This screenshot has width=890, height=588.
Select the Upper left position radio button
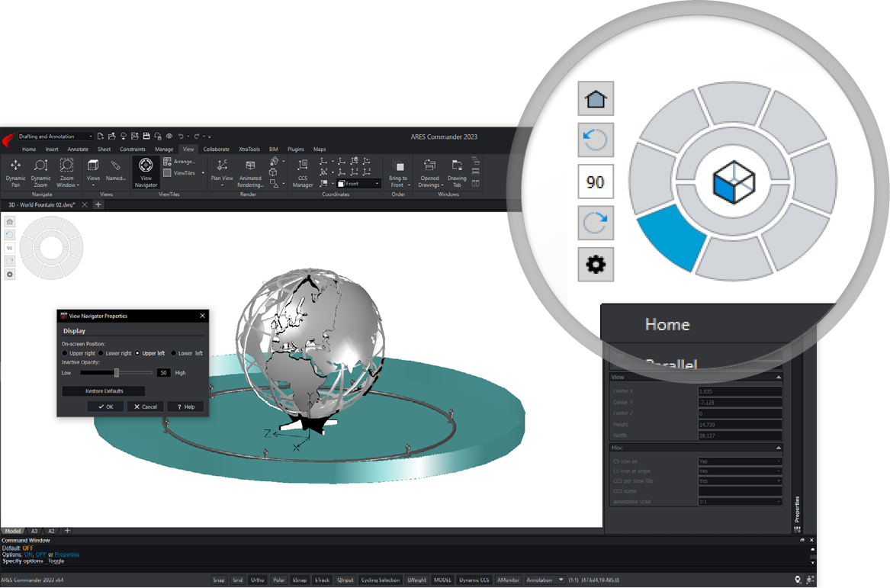[137, 353]
